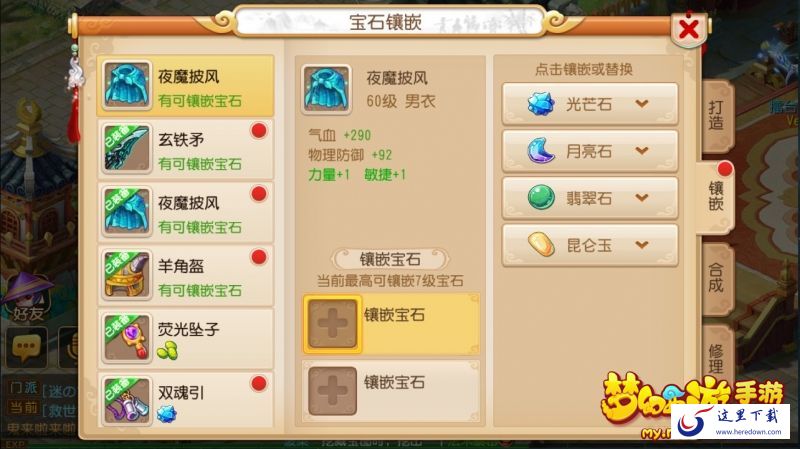Image resolution: width=800 pixels, height=449 pixels.
Task: Click the second empty gem slot plus
Action: pyautogui.click(x=333, y=391)
